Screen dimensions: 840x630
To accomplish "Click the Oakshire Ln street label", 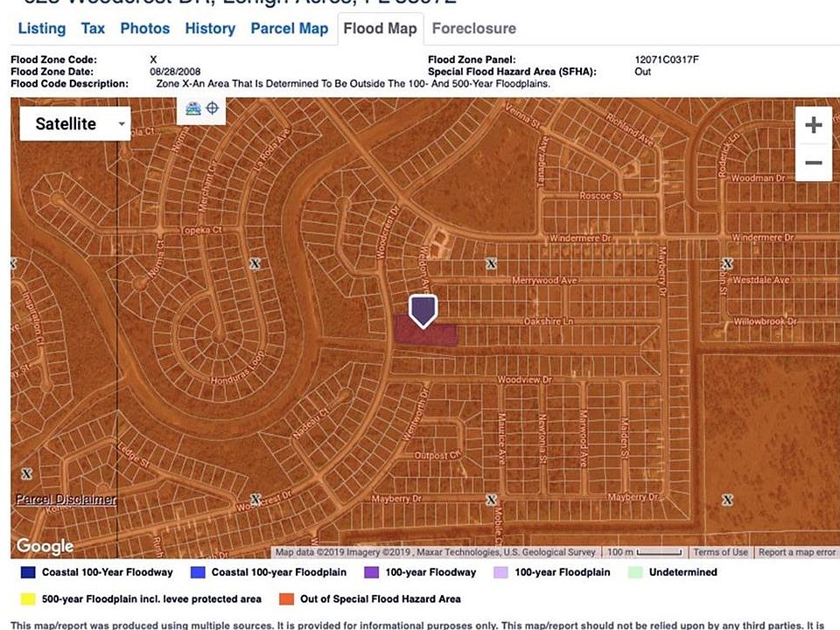I will click(x=548, y=321).
